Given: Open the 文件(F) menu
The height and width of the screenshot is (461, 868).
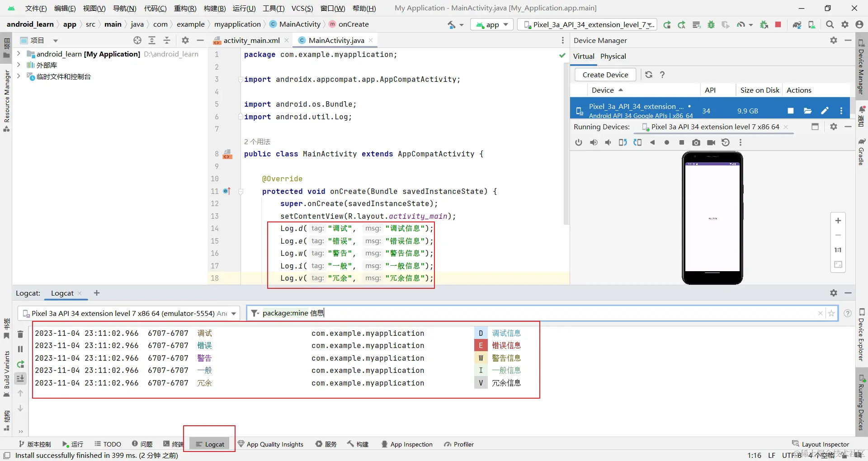Looking at the screenshot, I should [36, 8].
